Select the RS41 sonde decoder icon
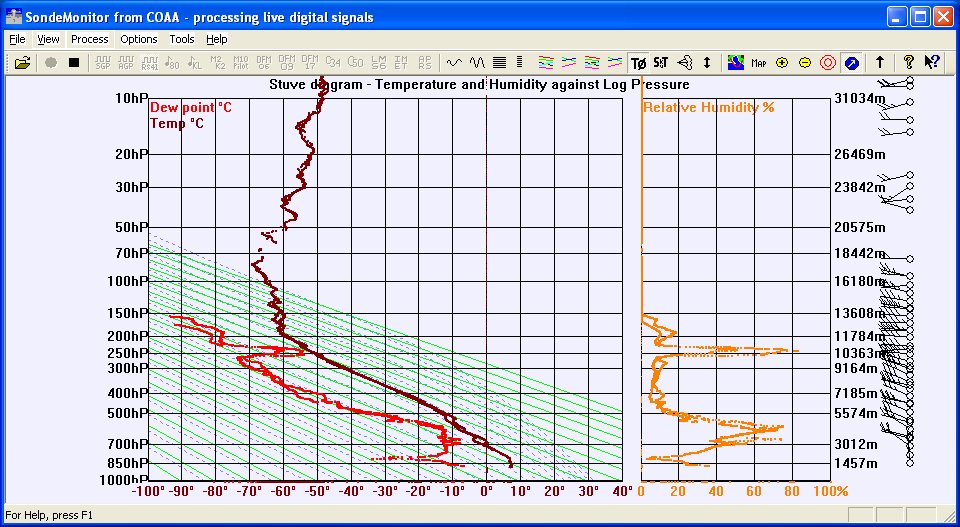The width and height of the screenshot is (960, 527). [150, 62]
